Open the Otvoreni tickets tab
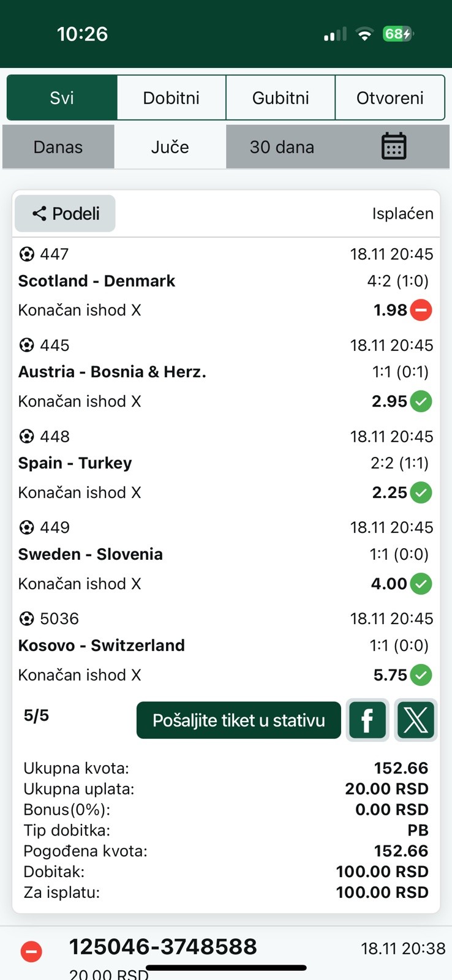This screenshot has width=452, height=980. [390, 98]
